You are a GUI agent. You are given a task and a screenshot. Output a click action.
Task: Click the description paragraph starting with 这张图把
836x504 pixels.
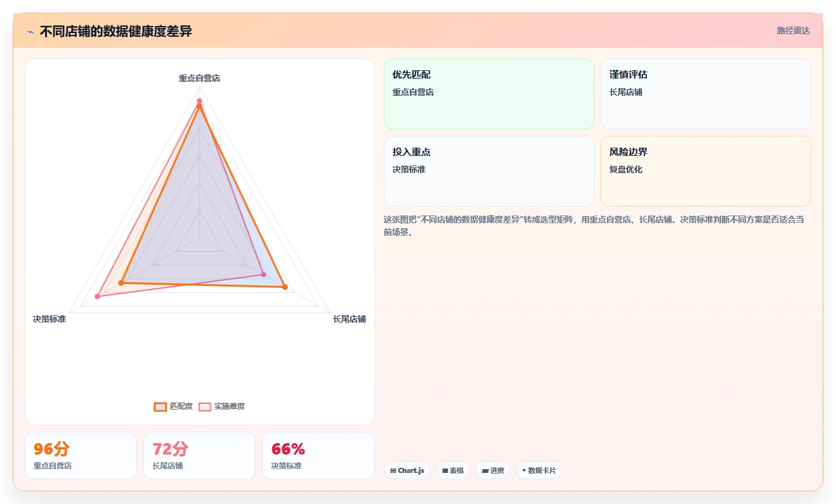pos(594,226)
